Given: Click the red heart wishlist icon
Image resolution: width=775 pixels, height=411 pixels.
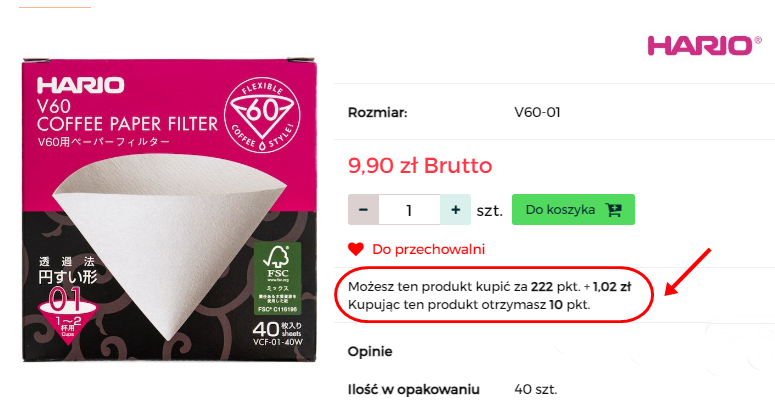Looking at the screenshot, I should pos(356,249).
